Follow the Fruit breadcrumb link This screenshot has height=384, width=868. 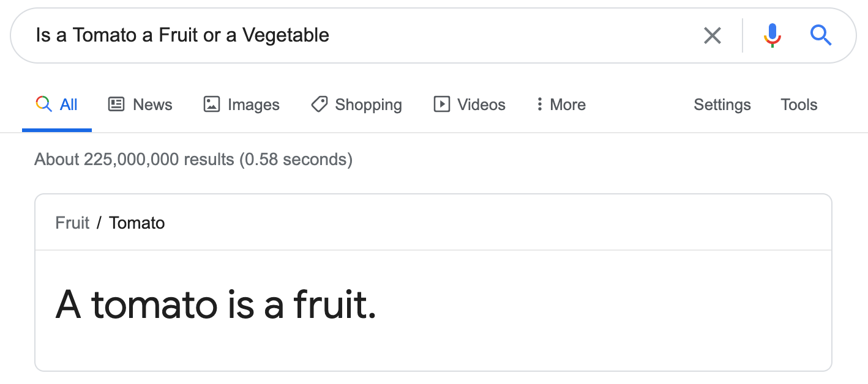72,223
